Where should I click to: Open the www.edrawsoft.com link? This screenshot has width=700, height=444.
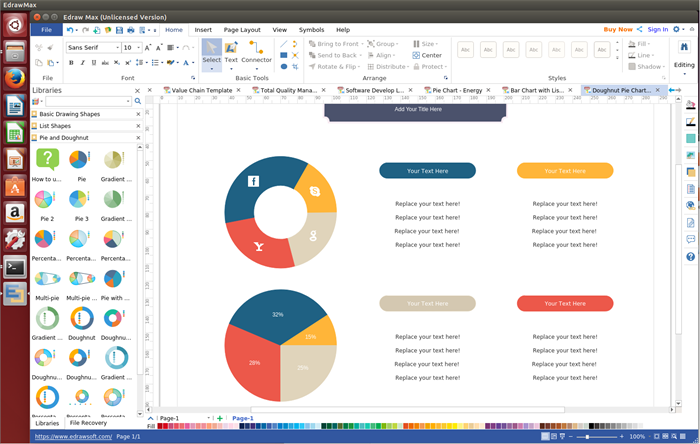72,437
